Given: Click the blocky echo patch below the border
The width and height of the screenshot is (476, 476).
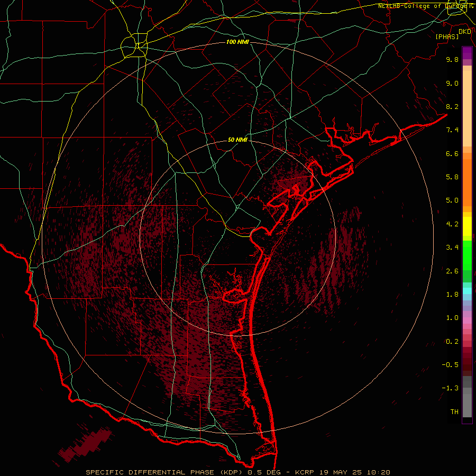Looking at the screenshot, I should tap(86, 444).
